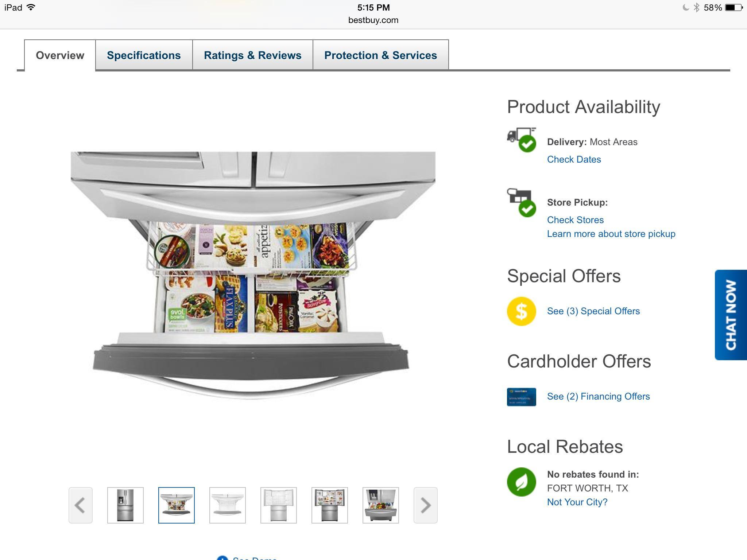Screen dimensions: 747x560
Task: Open See (3) Special Offers link
Action: click(x=593, y=311)
